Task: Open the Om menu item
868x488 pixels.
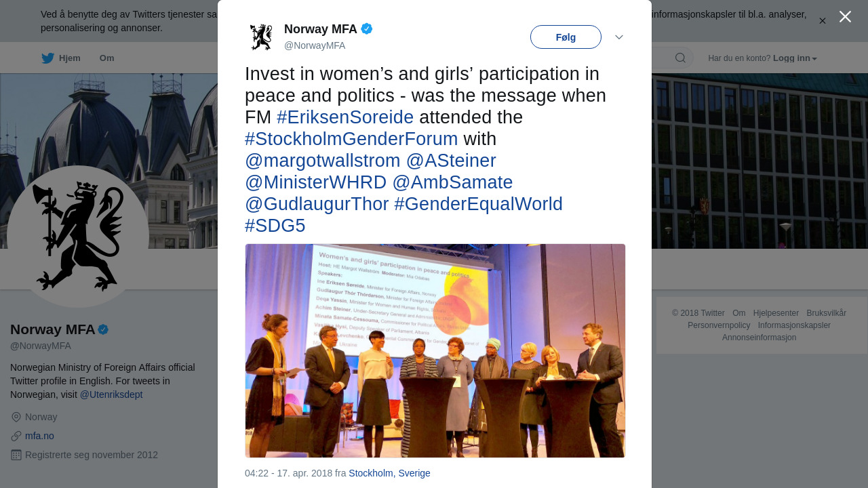Action: (107, 58)
